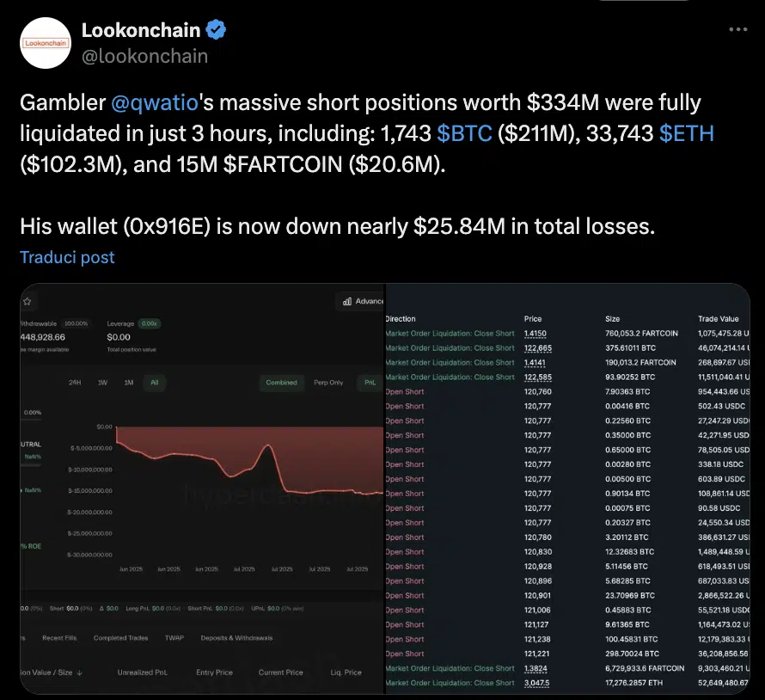Image resolution: width=765 pixels, height=700 pixels.
Task: Click Traduci post to translate
Action: point(67,257)
